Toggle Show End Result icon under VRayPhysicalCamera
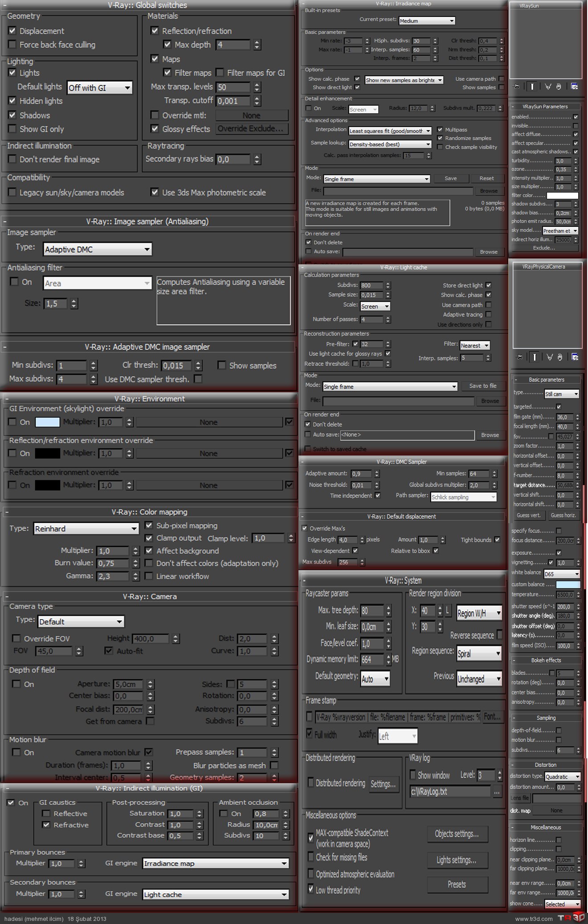The image size is (588, 924). 534,357
